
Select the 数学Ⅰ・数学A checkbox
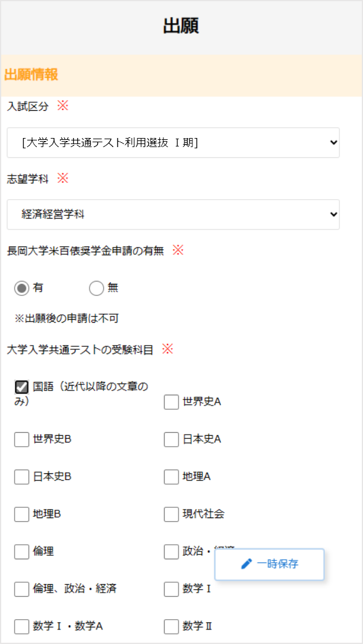click(21, 626)
